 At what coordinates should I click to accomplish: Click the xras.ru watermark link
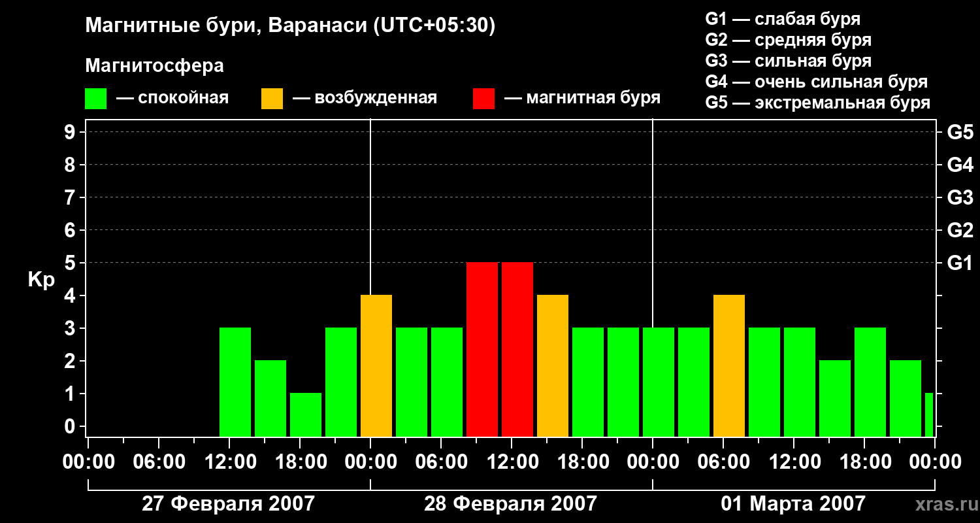point(944,504)
